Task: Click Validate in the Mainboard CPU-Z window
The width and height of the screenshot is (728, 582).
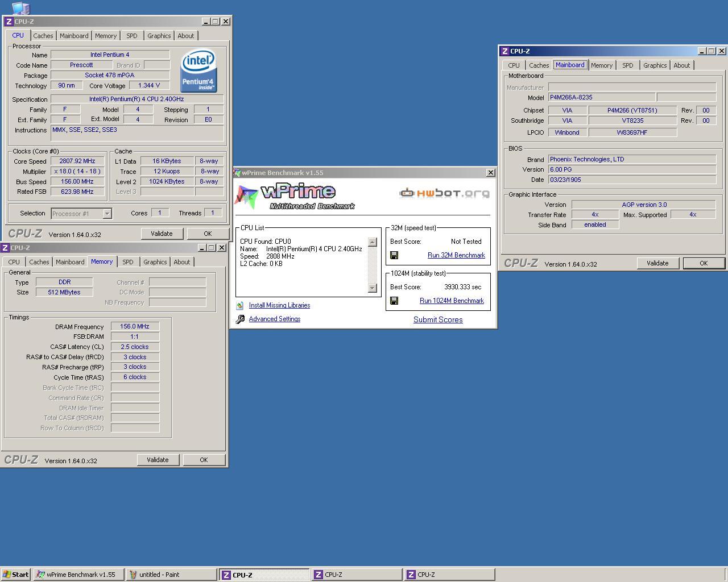Action: pyautogui.click(x=657, y=263)
